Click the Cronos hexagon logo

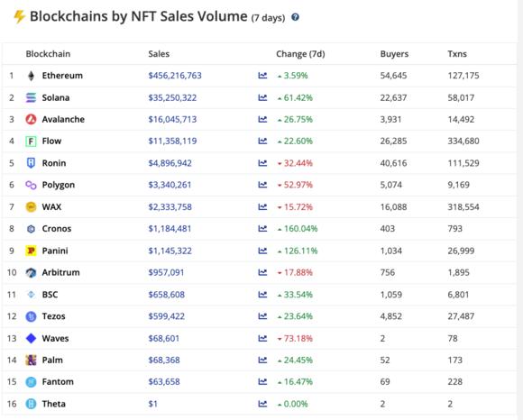coord(31,229)
